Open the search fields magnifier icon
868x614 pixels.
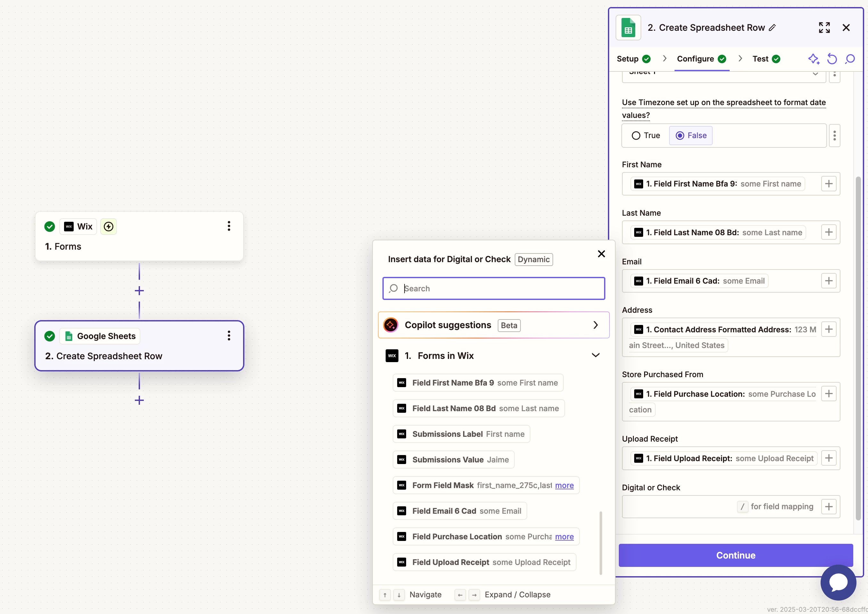tap(850, 59)
